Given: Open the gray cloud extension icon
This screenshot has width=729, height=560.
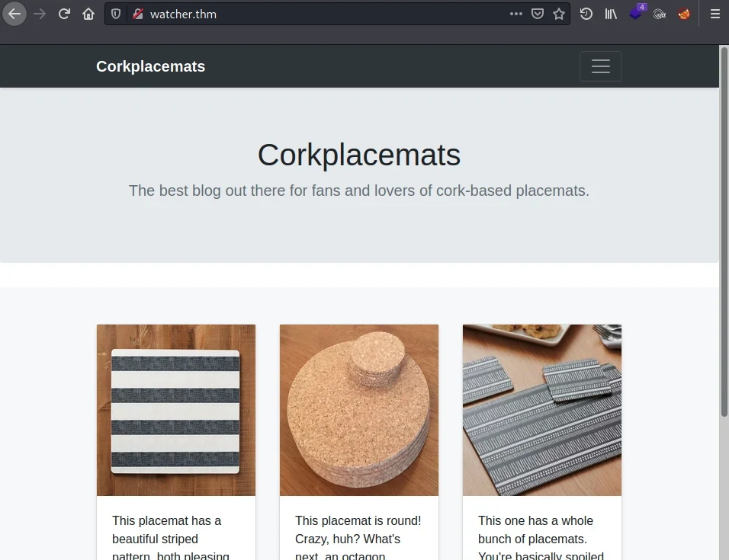Looking at the screenshot, I should click(660, 14).
